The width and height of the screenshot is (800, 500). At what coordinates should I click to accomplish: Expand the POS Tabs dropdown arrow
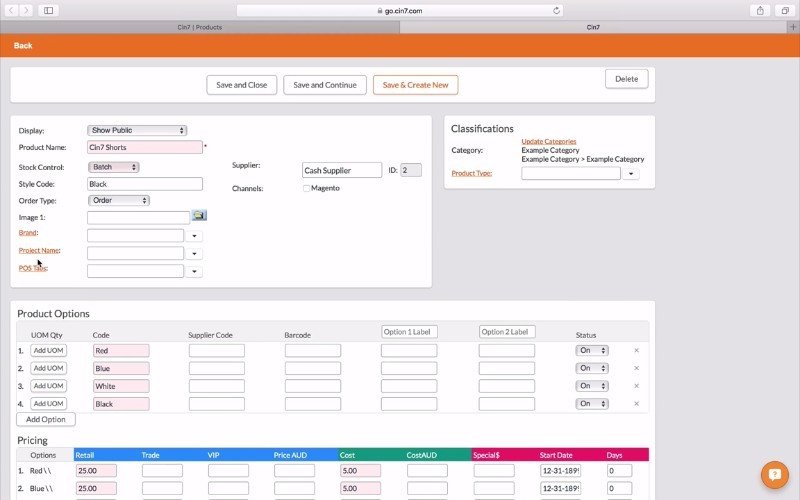click(x=194, y=271)
